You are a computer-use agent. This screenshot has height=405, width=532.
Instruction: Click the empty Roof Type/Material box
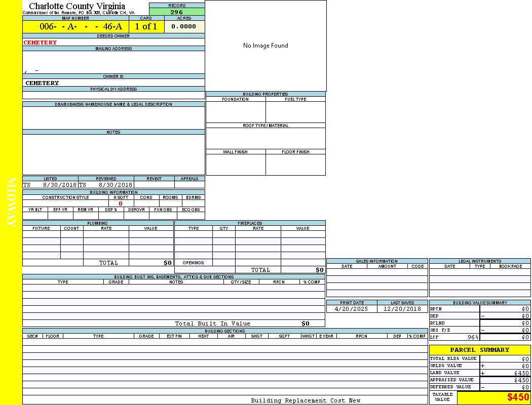coord(265,138)
